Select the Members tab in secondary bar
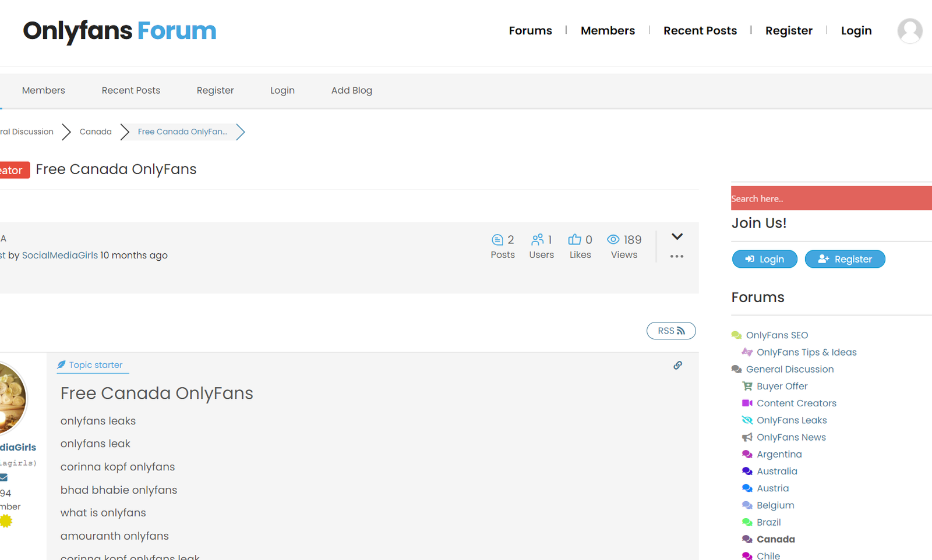Screen dimensions: 932x560 pyautogui.click(x=44, y=90)
